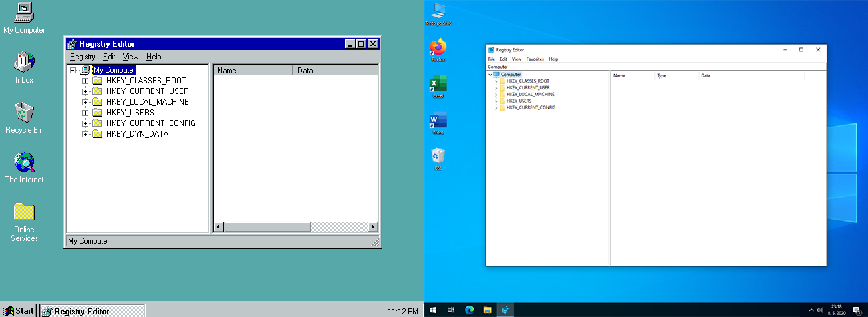The image size is (868, 317).
Task: Click the horizontal scrollbar right arrow
Action: 373,227
